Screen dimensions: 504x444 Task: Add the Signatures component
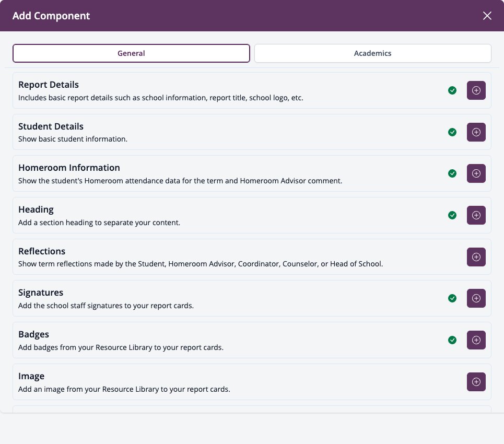tap(476, 298)
